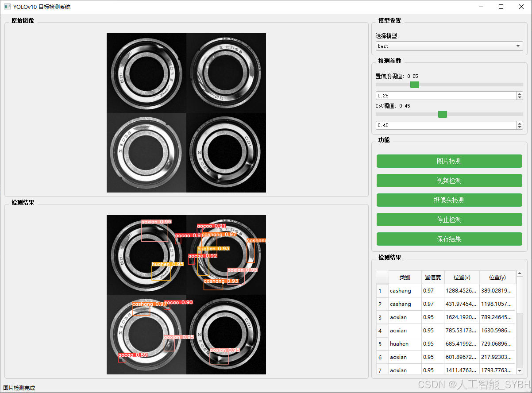Click the 789.24645 y-position cell
Screen dimensions: 532x393
point(497,317)
